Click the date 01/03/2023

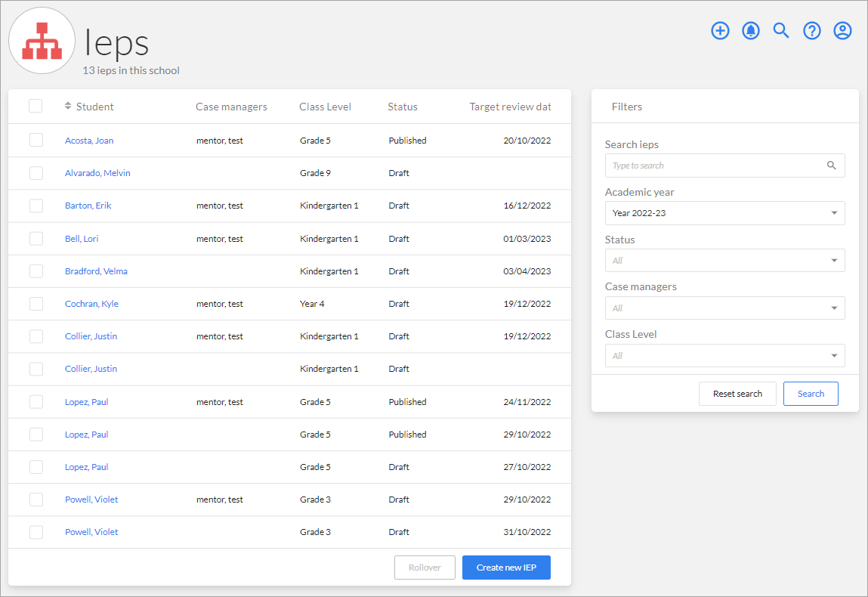tap(527, 239)
